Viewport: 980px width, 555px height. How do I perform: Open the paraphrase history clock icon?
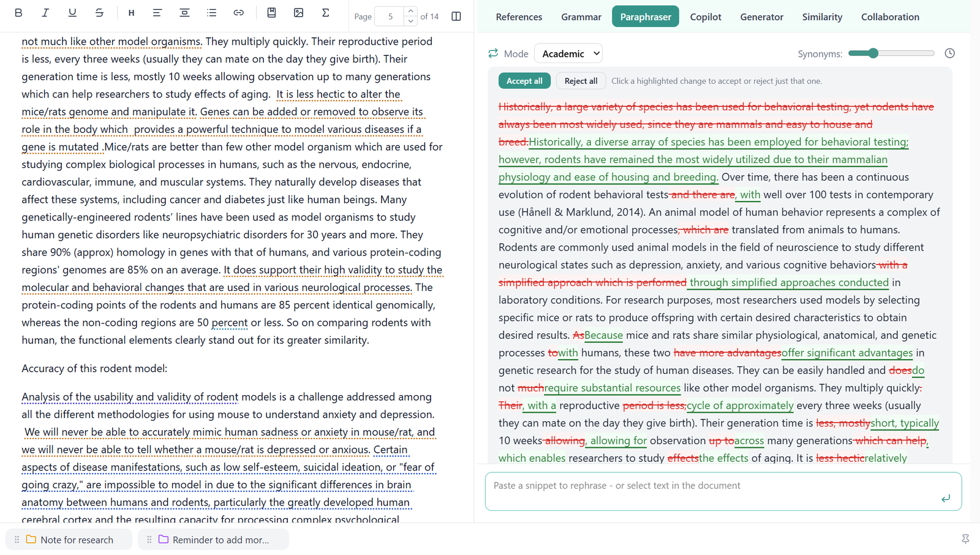949,53
